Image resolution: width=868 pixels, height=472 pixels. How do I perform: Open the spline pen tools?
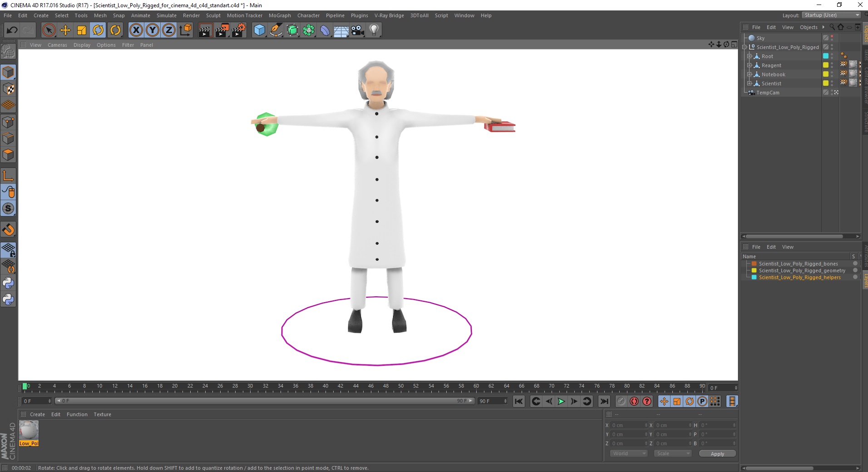click(276, 30)
